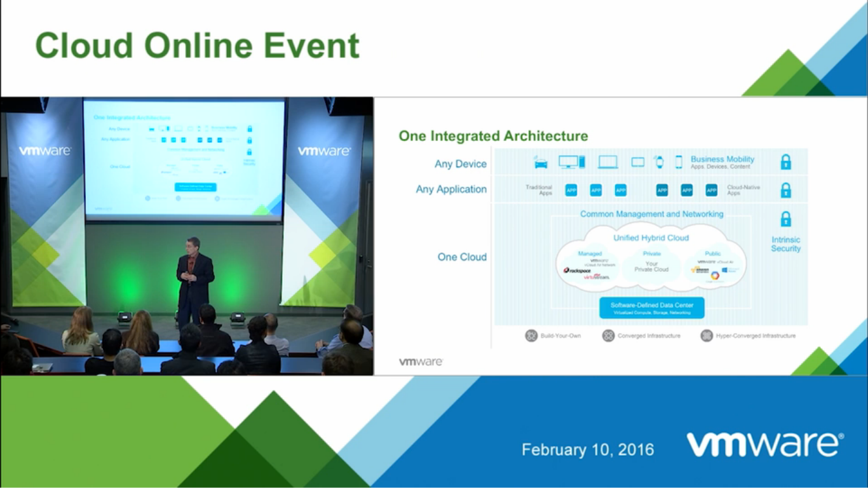Click the smartwatch device icon
Screen dimensions: 868x488
pos(660,162)
